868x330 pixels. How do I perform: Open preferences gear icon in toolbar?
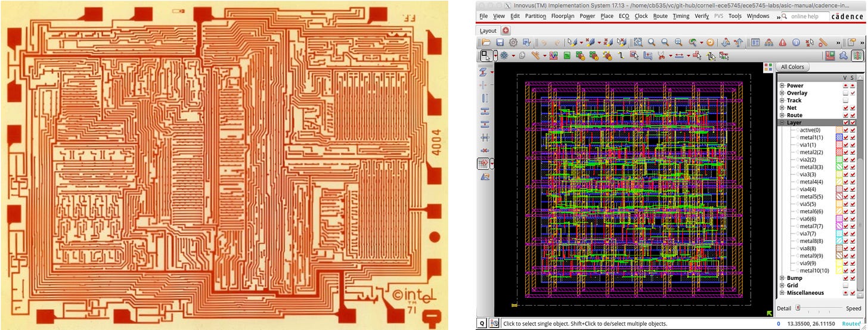[x=513, y=42]
